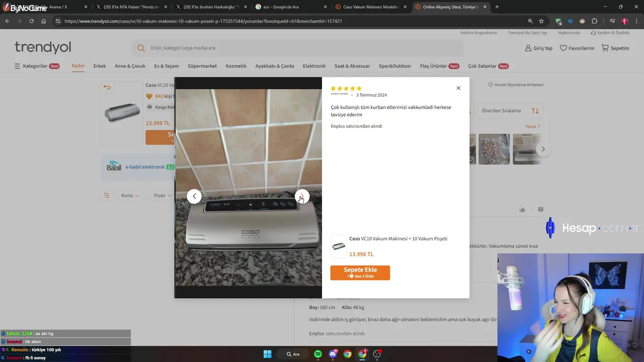Screen dimensions: 644x362
Task: Open Flaş Ürünler section
Action: tap(439, 66)
